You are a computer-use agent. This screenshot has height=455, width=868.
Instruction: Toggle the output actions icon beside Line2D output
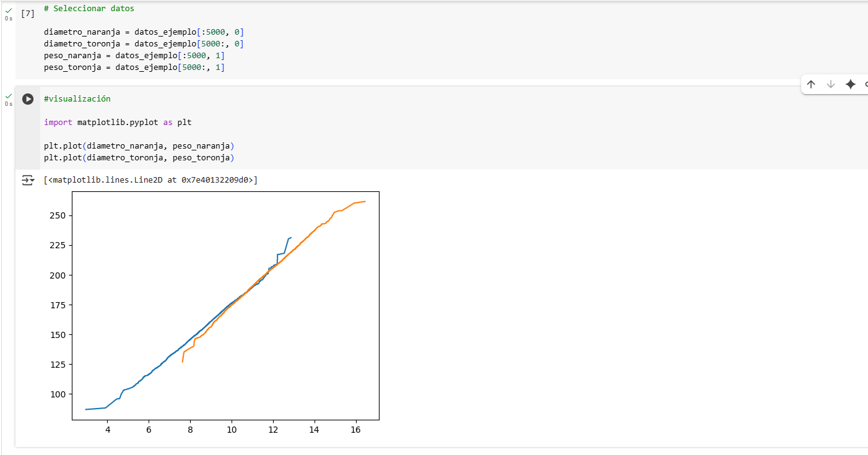(x=28, y=180)
